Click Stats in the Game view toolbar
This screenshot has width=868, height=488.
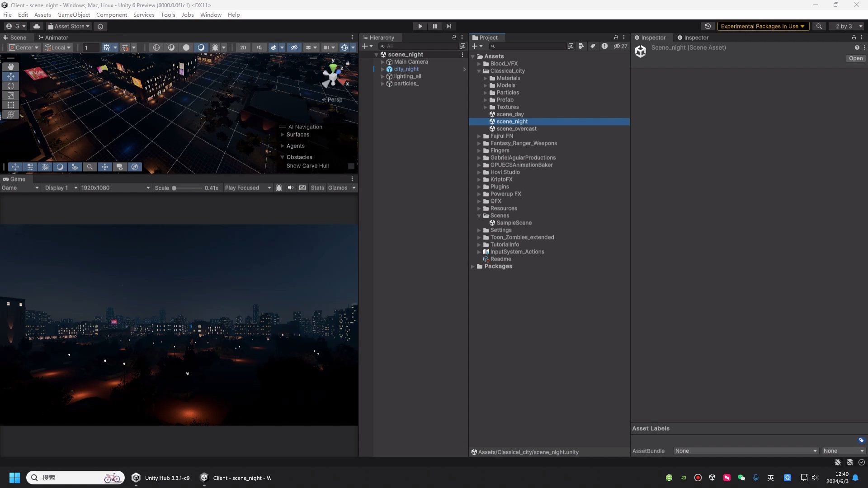click(318, 188)
